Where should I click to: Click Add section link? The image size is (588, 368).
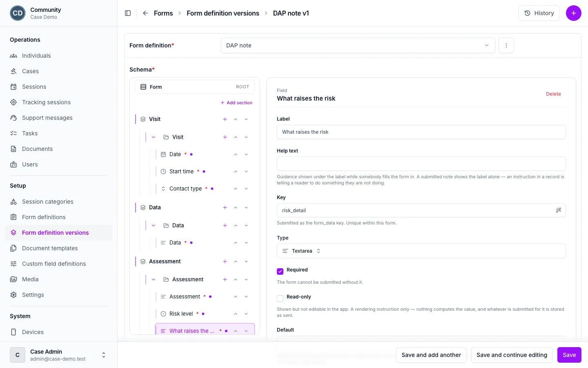[x=236, y=103]
